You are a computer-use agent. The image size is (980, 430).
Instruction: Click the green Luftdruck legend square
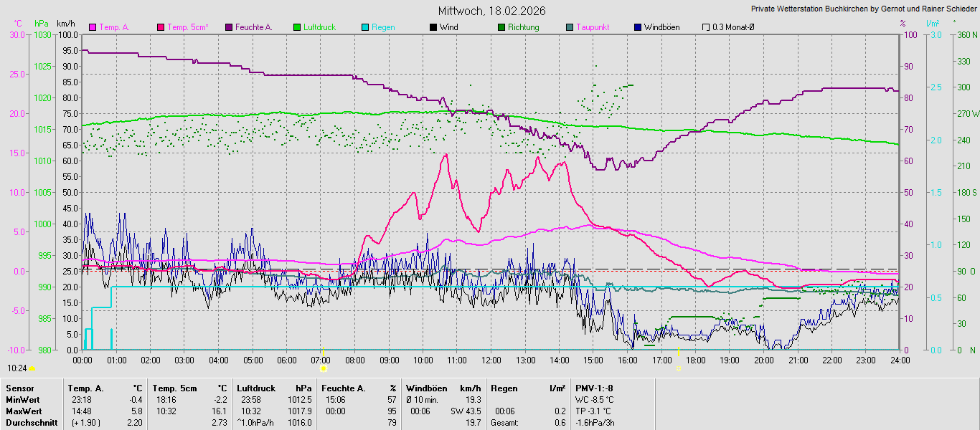click(297, 27)
